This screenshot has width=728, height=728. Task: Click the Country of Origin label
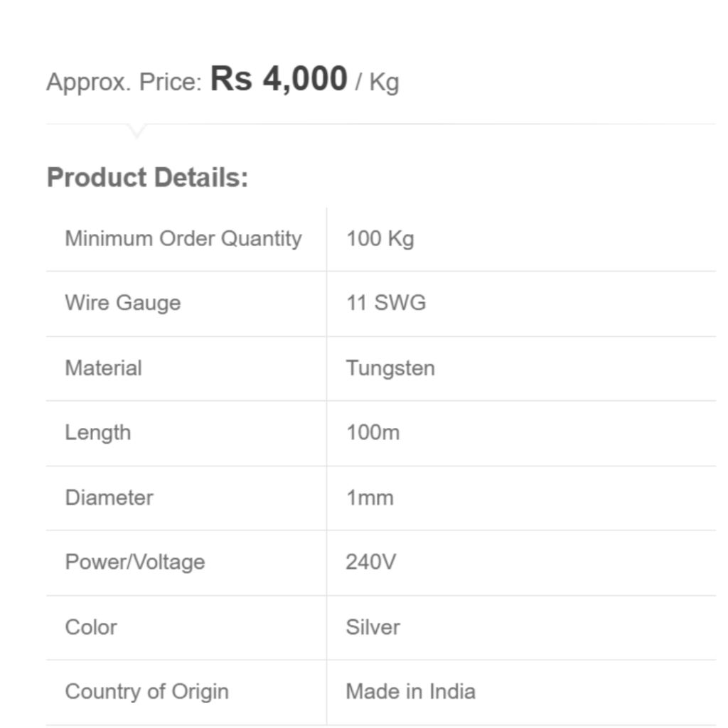pyautogui.click(x=146, y=692)
